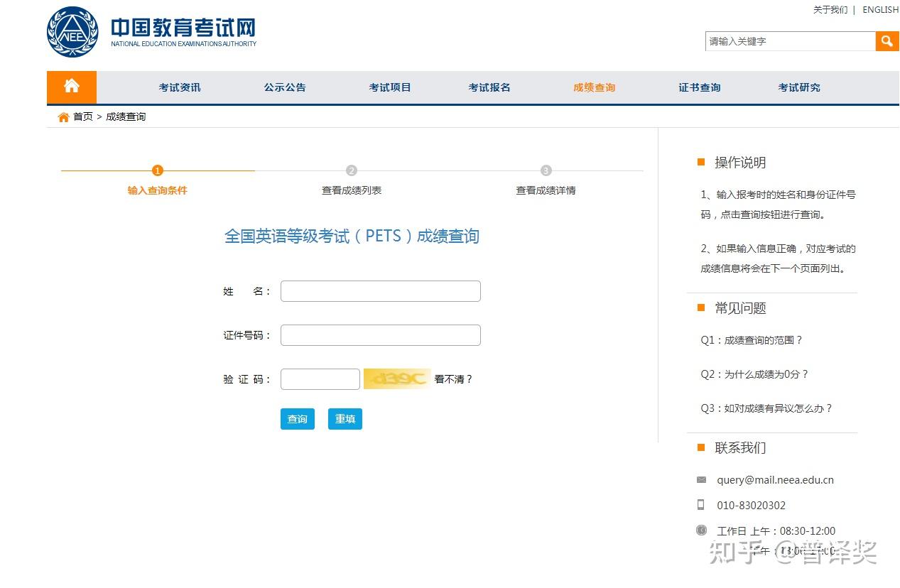Open the 考试资讯 menu item

click(180, 87)
